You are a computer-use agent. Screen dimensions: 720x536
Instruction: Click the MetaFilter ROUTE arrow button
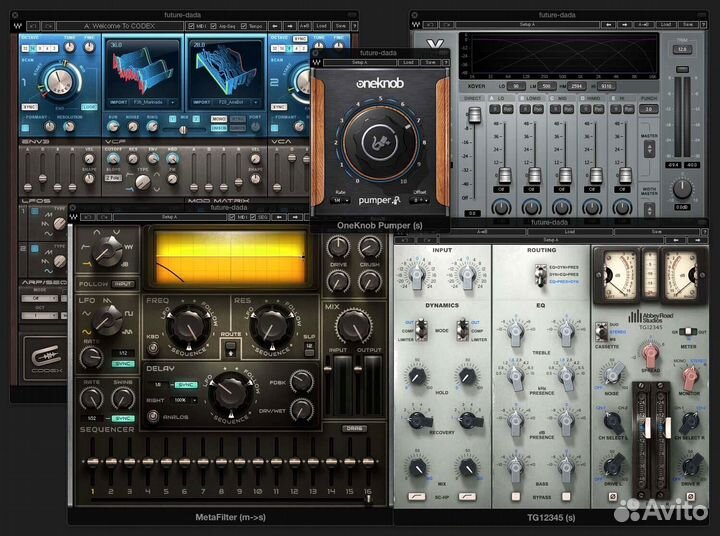point(231,349)
